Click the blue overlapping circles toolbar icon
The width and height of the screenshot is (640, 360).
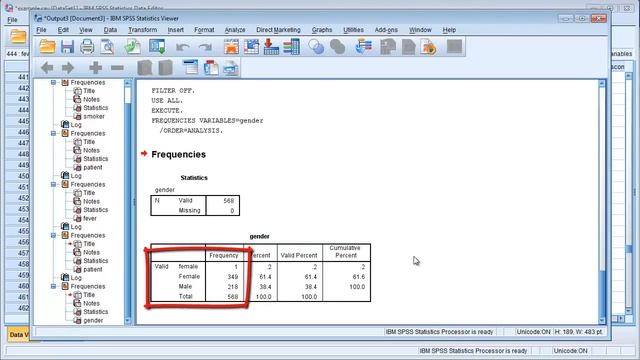tap(316, 47)
